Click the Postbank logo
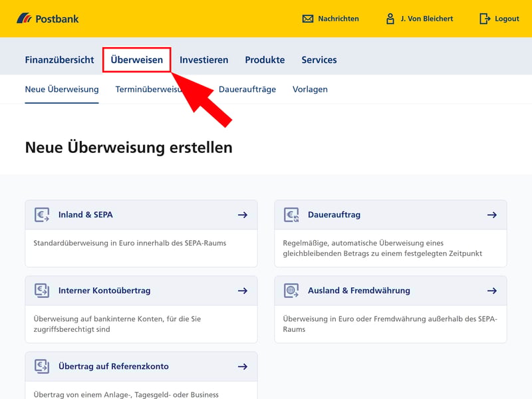 click(x=47, y=19)
